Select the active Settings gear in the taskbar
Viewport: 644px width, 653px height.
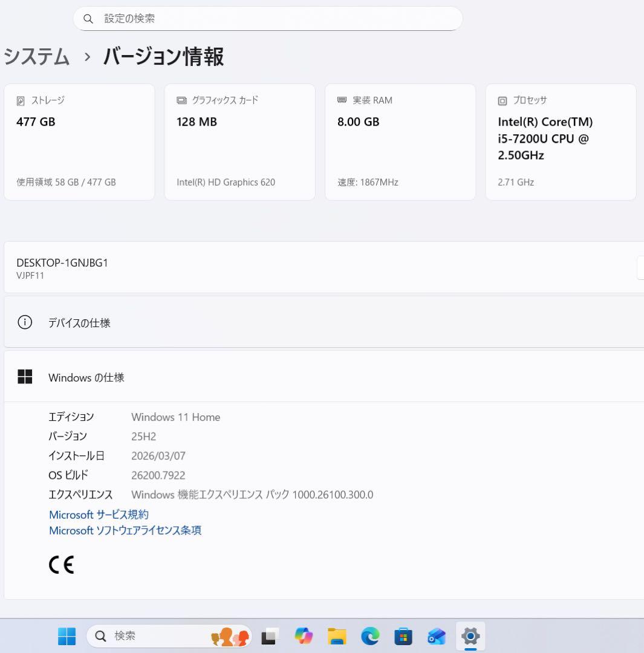pos(470,636)
